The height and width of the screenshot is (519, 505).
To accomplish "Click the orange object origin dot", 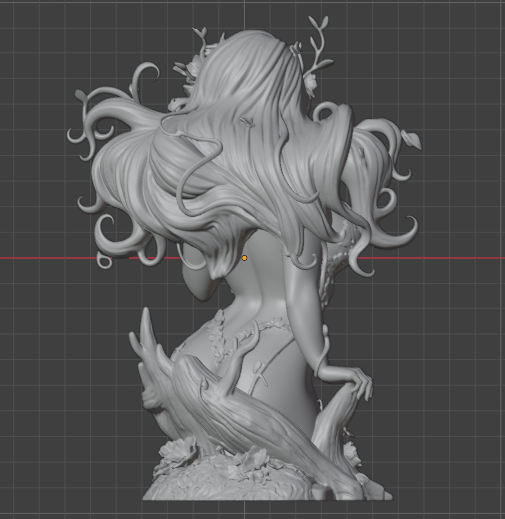I will click(x=244, y=258).
